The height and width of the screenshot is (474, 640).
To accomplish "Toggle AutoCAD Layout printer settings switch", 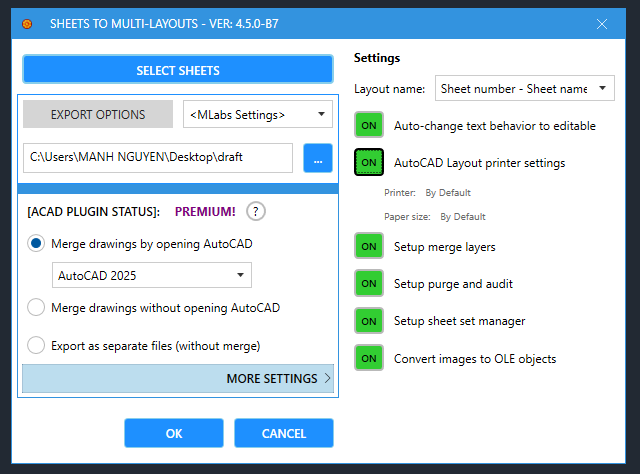I will pos(369,162).
